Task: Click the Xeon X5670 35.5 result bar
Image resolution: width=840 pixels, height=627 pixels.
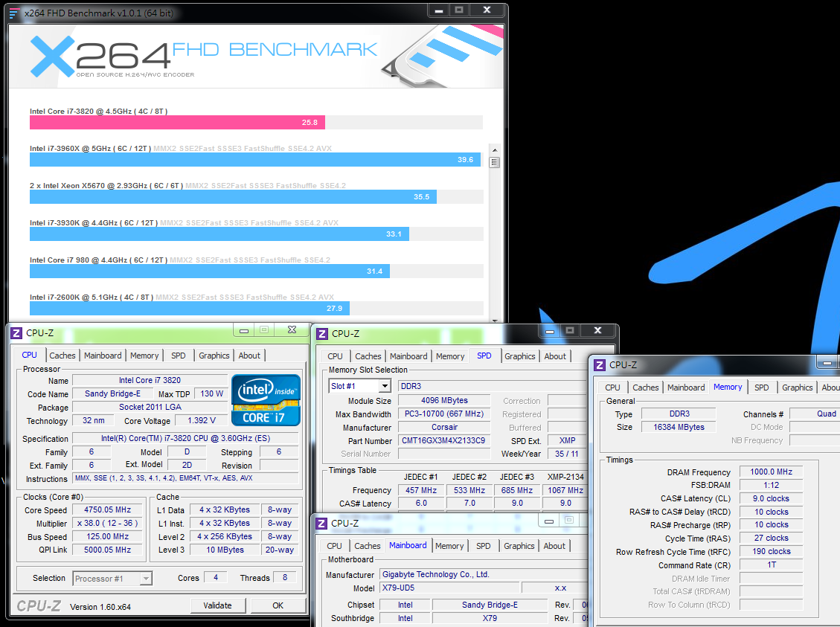Action: [x=233, y=196]
